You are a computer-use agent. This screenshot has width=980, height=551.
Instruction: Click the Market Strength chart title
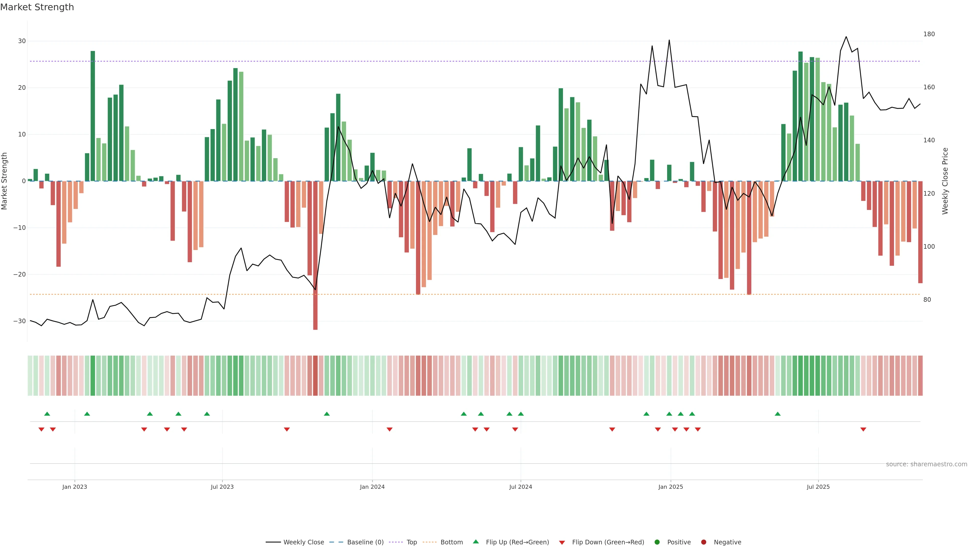click(37, 7)
